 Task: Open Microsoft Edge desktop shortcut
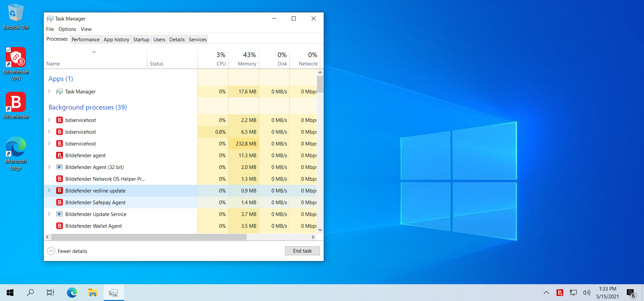point(16,153)
